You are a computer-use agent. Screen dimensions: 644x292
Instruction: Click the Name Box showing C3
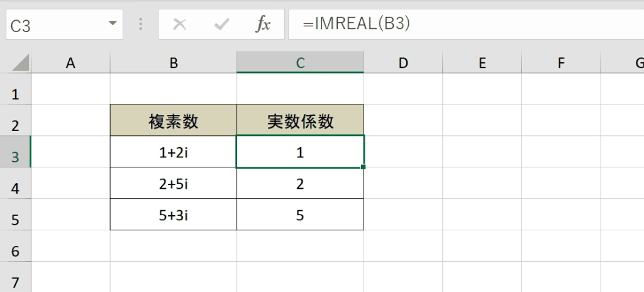pos(65,25)
